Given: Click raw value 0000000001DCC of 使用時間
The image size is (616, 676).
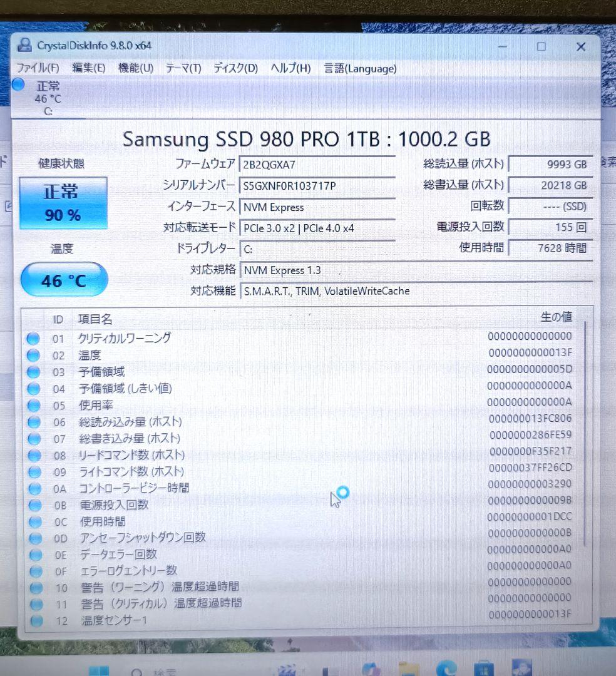Looking at the screenshot, I should pyautogui.click(x=530, y=516).
